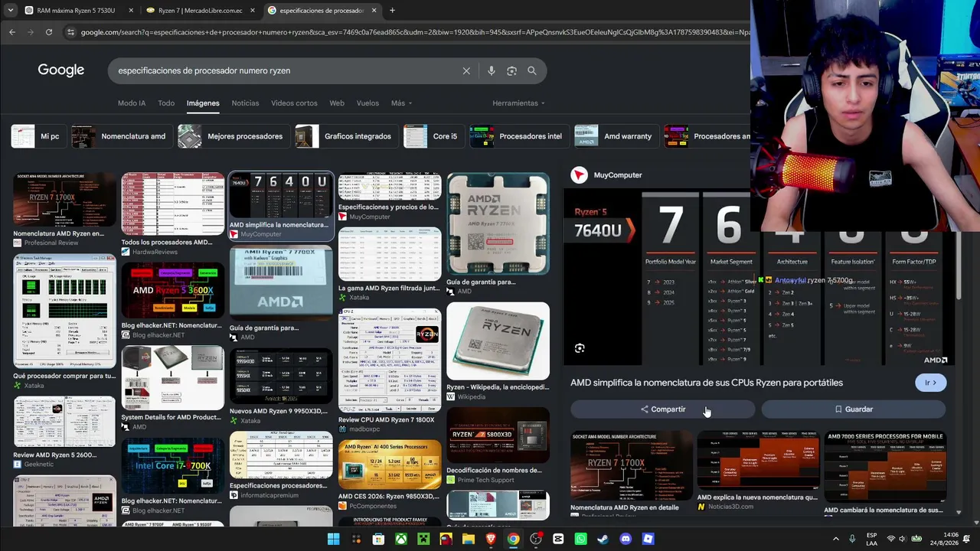Open the Windows Start menu
The height and width of the screenshot is (551, 980).
pyautogui.click(x=334, y=540)
